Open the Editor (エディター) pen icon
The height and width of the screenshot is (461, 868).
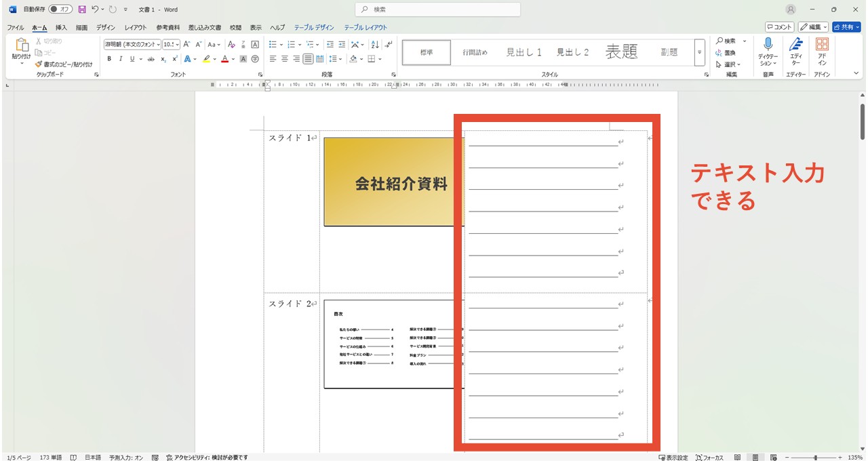coord(796,45)
